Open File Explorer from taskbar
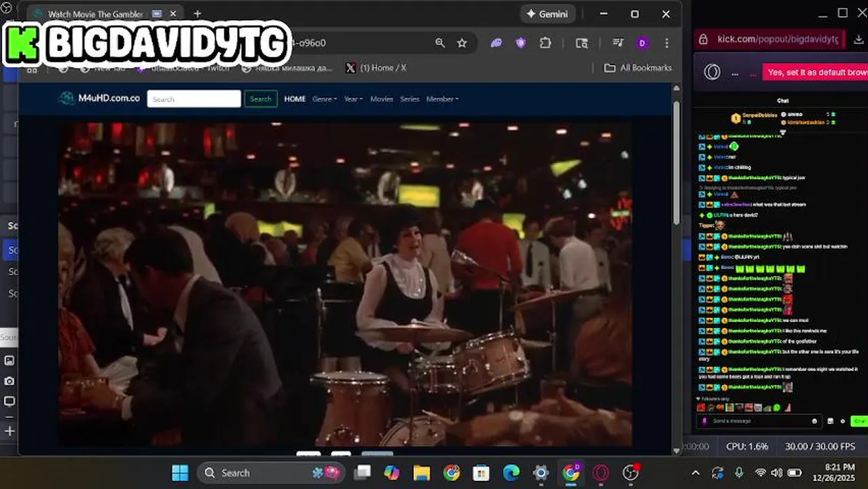The height and width of the screenshot is (489, 868). [422, 473]
